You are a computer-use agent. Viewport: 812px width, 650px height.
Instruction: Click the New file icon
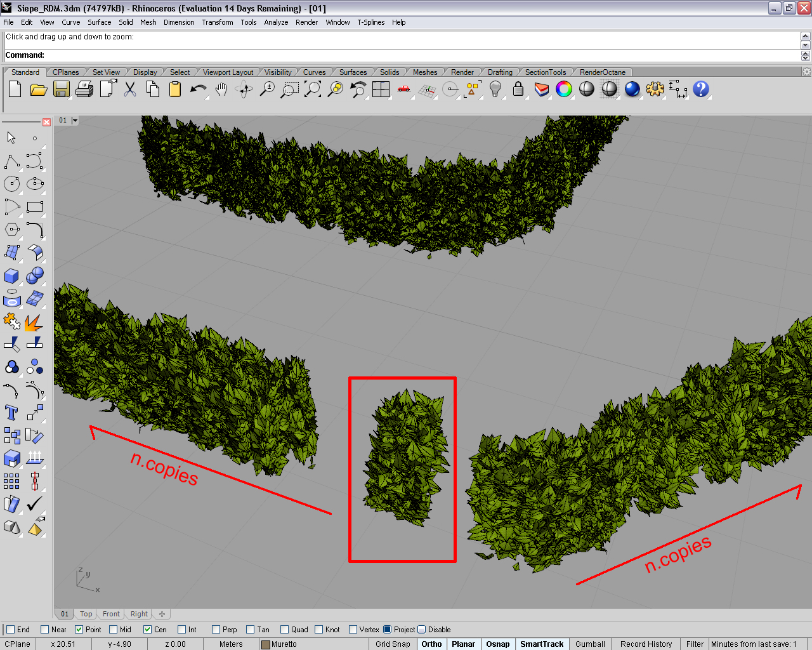[x=15, y=90]
